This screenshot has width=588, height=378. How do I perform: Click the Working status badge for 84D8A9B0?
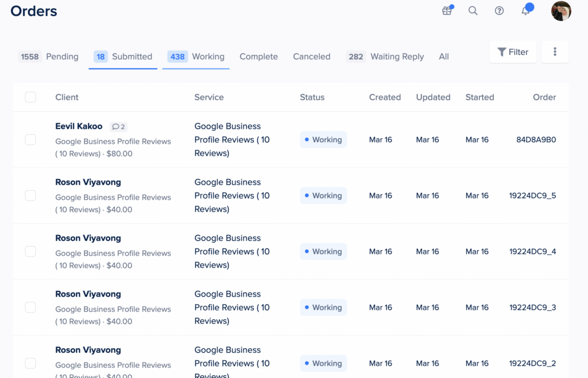[323, 140]
